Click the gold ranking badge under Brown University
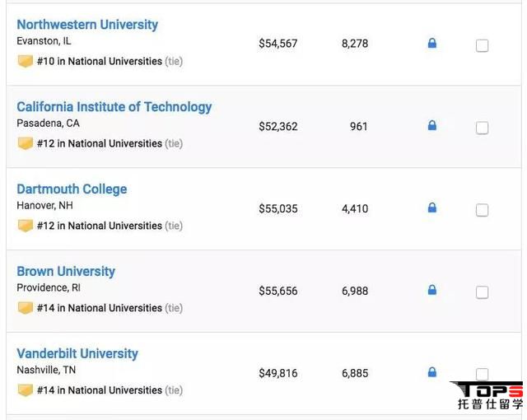 click(x=26, y=308)
